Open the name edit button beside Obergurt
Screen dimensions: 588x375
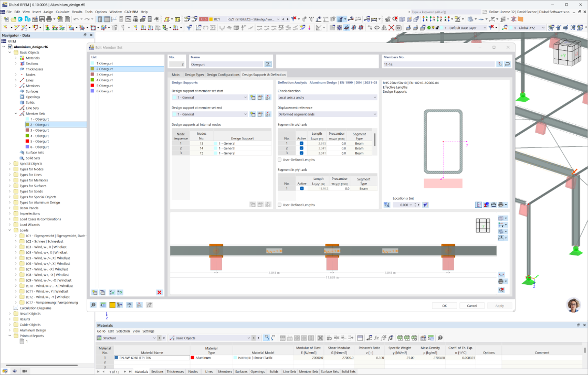268,64
